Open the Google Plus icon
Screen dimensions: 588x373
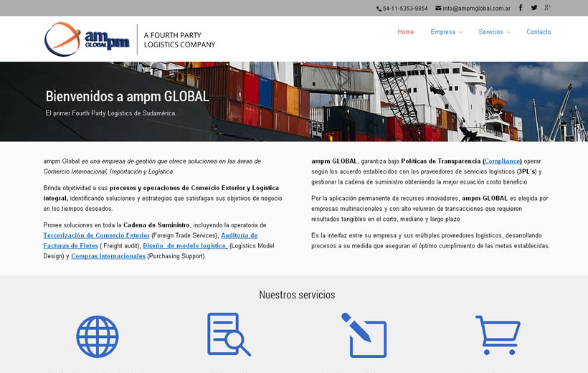coord(548,7)
